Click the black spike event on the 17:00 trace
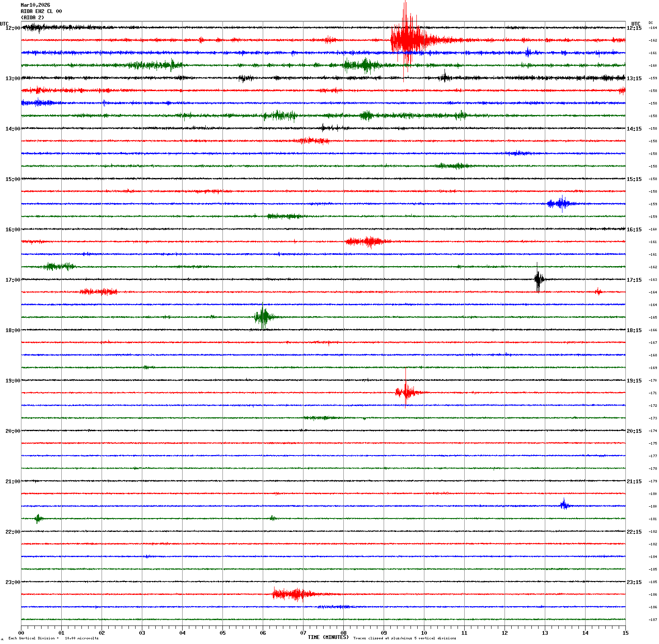 pos(539,279)
